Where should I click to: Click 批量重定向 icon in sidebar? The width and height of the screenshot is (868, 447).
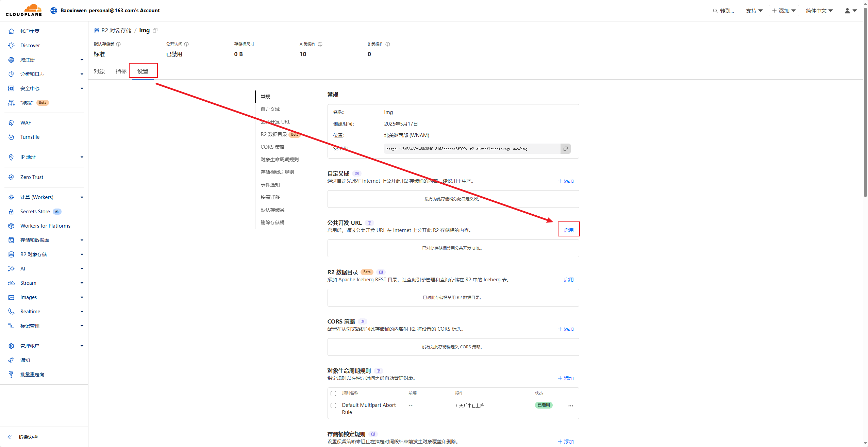point(11,375)
